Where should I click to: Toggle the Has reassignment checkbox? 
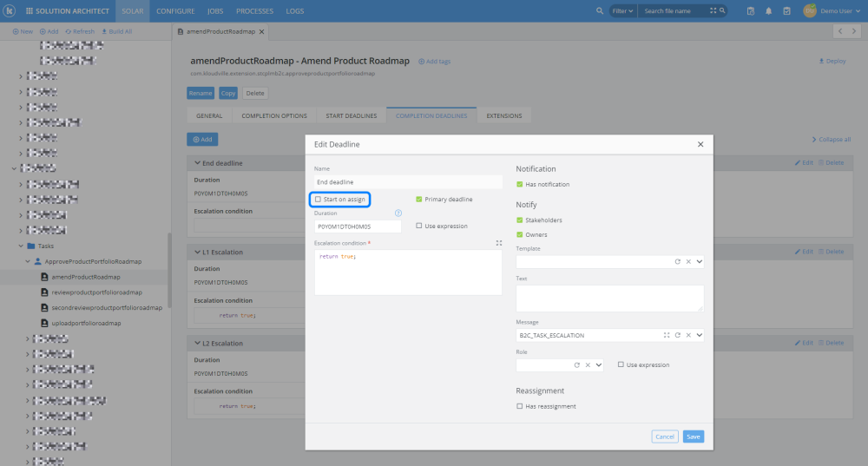(x=520, y=406)
